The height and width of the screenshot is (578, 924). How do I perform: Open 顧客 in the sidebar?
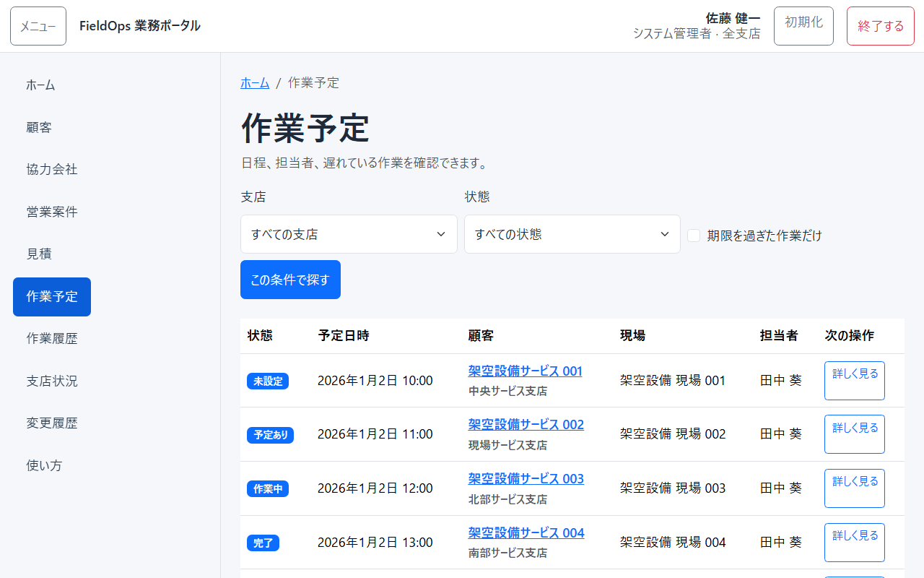(39, 127)
